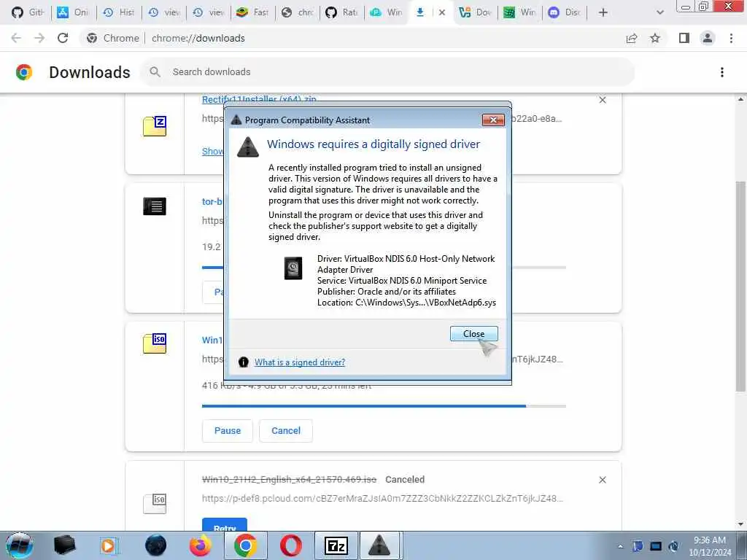
Task: Switch to the 'Oni' tab
Action: point(73,12)
